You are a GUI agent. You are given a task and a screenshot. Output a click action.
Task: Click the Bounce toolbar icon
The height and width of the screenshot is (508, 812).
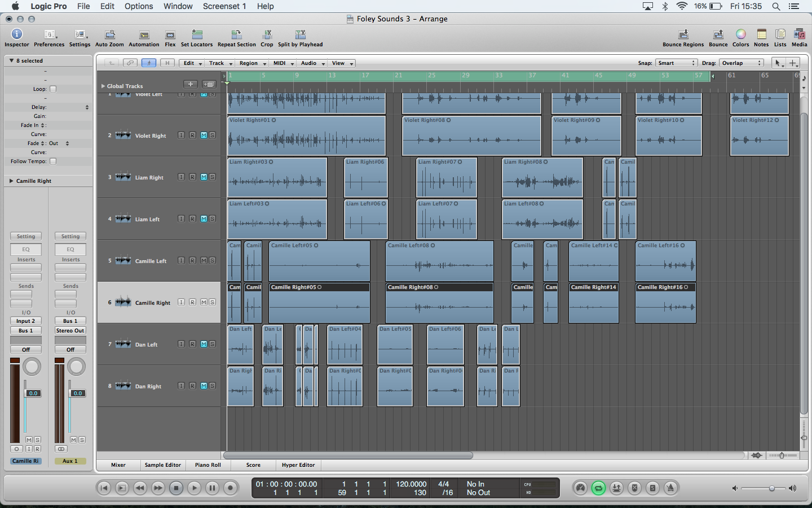coord(718,34)
